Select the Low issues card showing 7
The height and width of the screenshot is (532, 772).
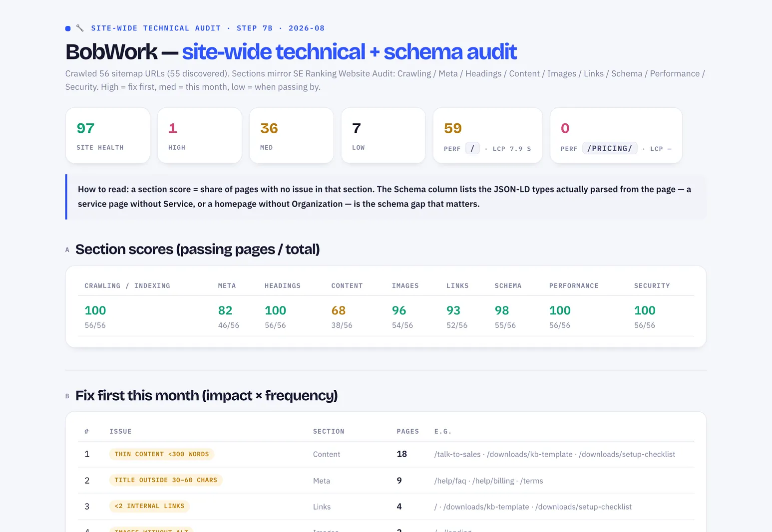click(384, 135)
